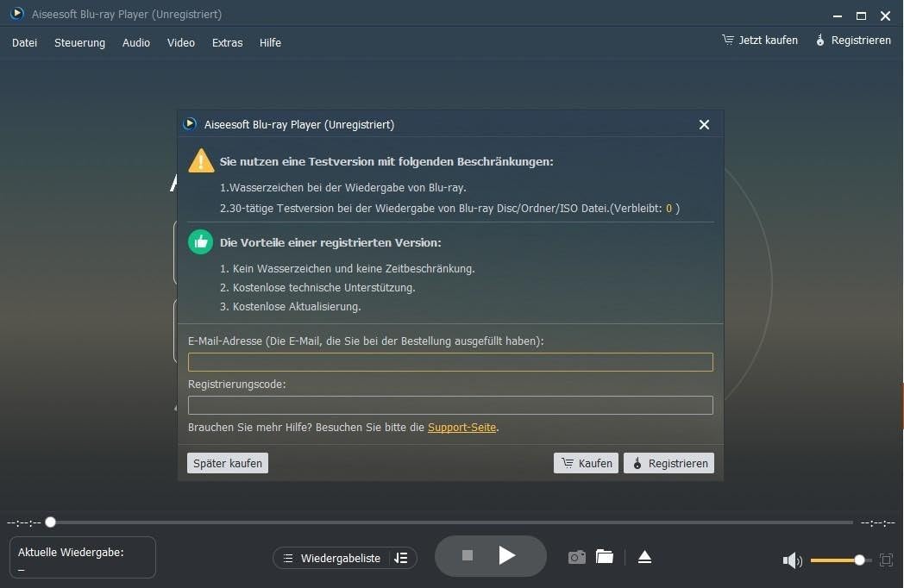
Task: Click the E-Mail-Adresse input field
Action: click(x=450, y=362)
